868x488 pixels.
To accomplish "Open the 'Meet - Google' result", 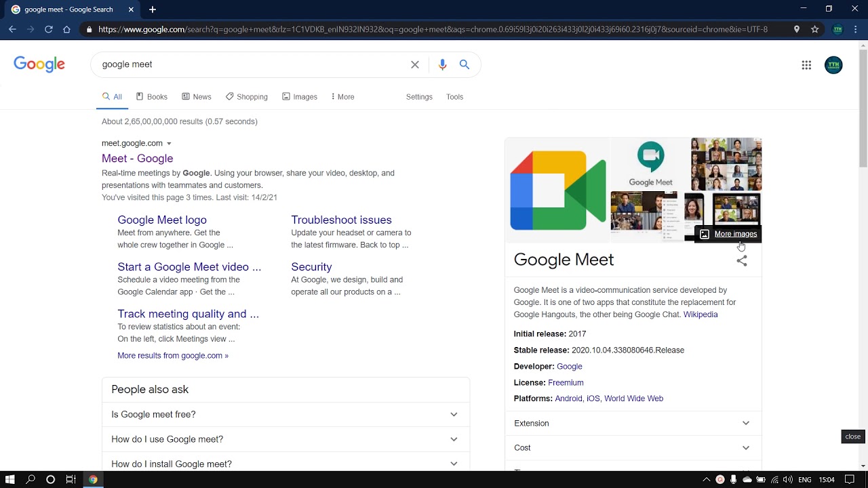I will point(137,159).
